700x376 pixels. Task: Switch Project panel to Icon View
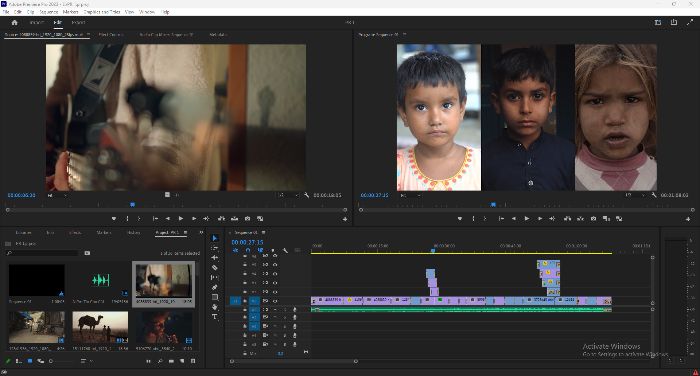coord(30,361)
